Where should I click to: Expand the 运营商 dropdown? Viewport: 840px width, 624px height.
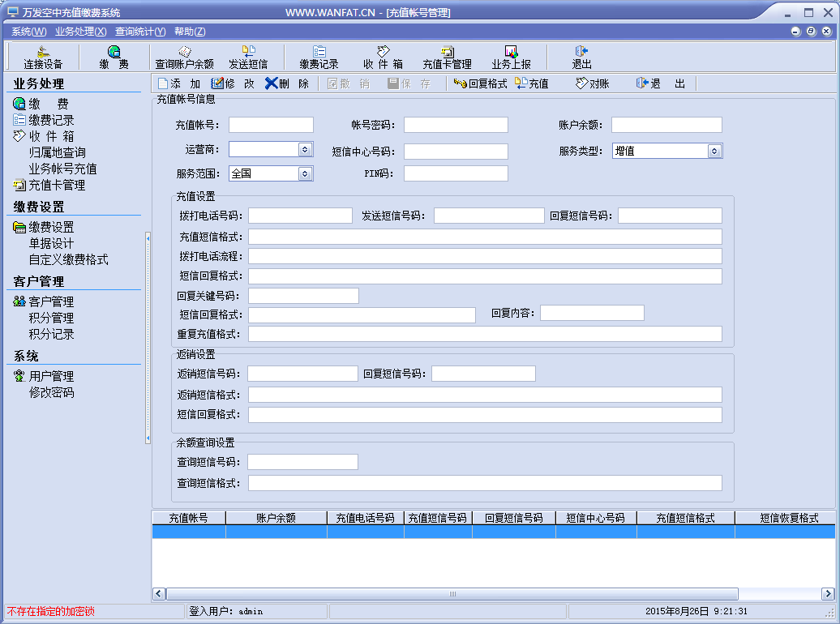point(305,149)
